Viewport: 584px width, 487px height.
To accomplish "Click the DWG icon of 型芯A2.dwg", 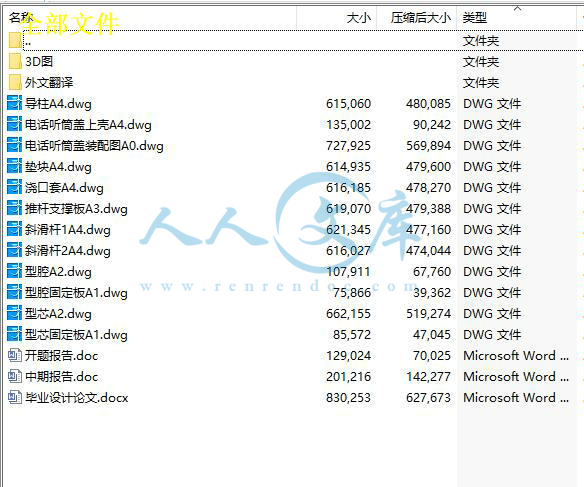I will coord(15,313).
